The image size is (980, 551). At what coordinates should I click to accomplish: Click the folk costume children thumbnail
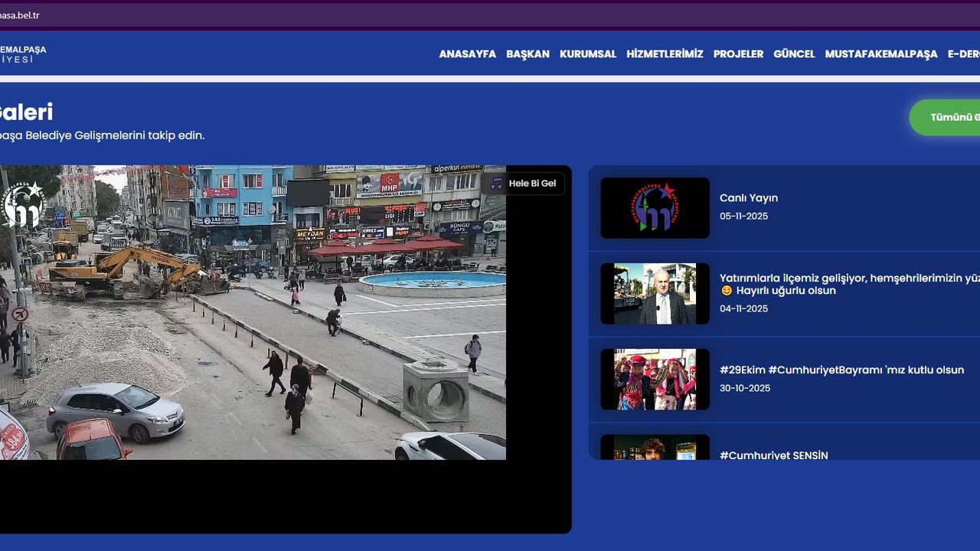(655, 380)
